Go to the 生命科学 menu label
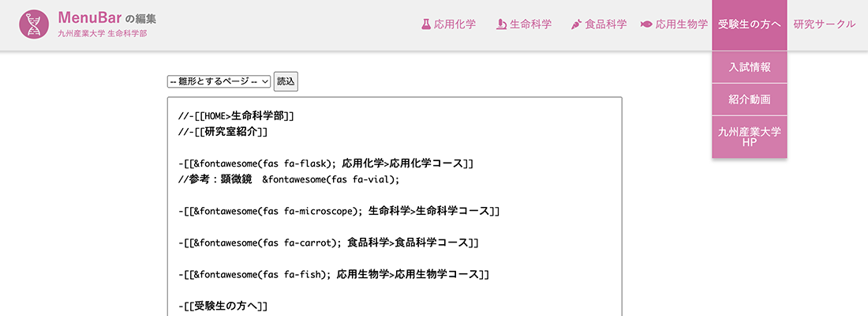 [x=531, y=24]
